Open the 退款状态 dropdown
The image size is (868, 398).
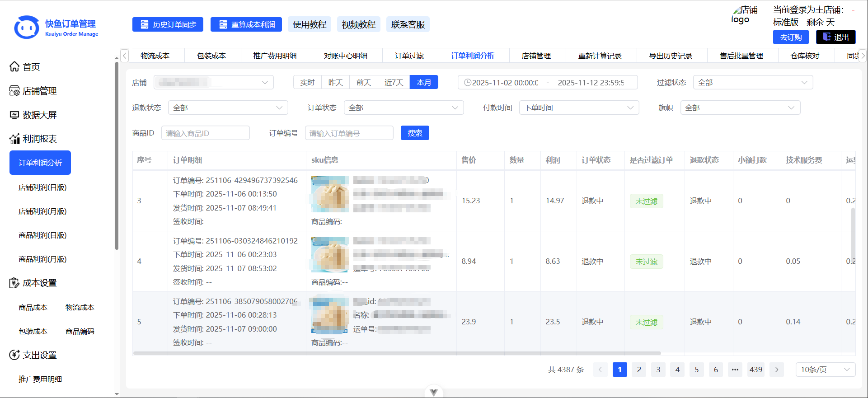pyautogui.click(x=228, y=108)
